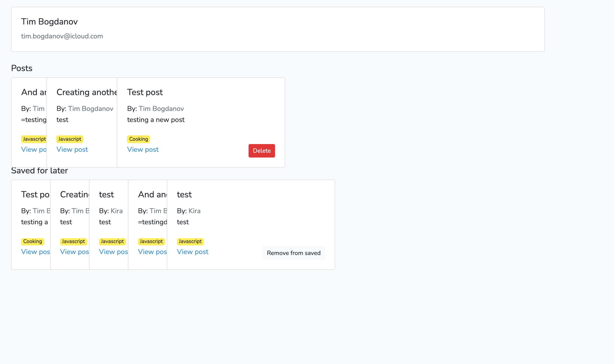Click the profile name Tim Bogdanov
Screen dimensions: 614x364
(x=49, y=22)
